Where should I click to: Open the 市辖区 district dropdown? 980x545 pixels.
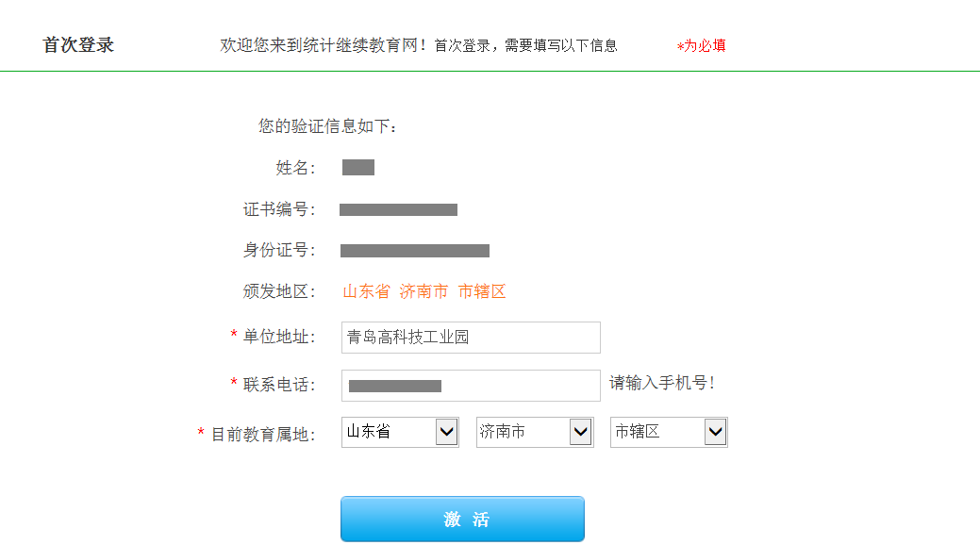669,432
